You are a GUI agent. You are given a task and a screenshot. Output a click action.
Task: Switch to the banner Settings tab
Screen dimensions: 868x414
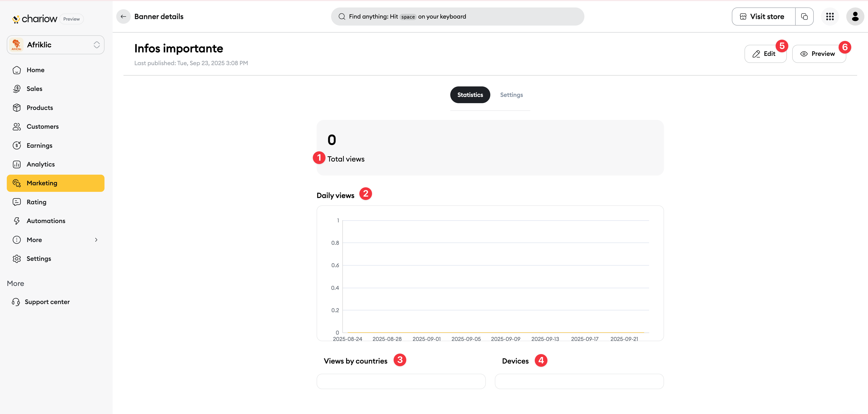pos(511,95)
